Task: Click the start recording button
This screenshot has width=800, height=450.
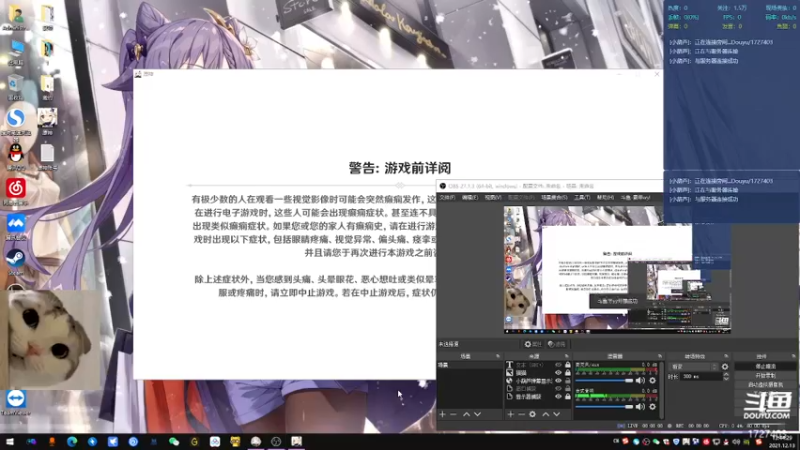Action: [766, 376]
